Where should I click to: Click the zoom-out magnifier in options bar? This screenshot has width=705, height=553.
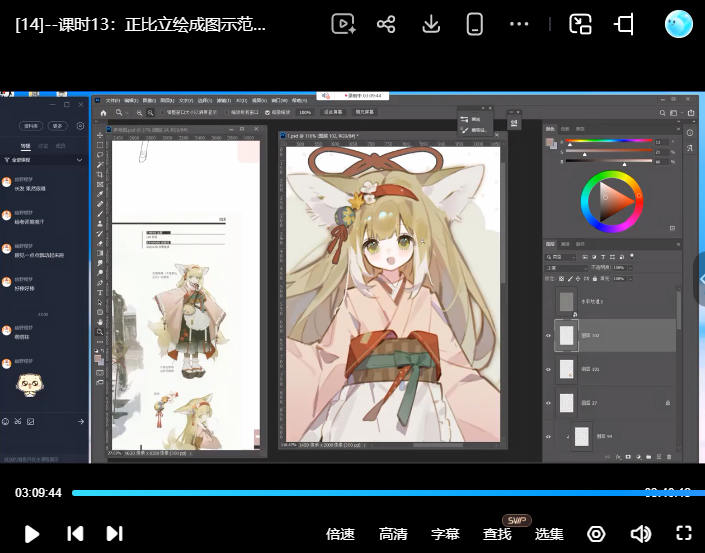[x=150, y=113]
